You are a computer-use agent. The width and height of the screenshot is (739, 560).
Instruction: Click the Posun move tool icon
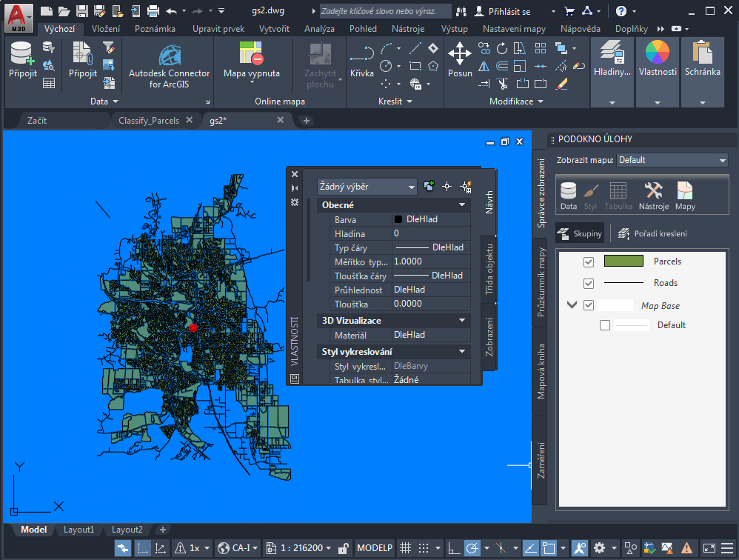460,54
